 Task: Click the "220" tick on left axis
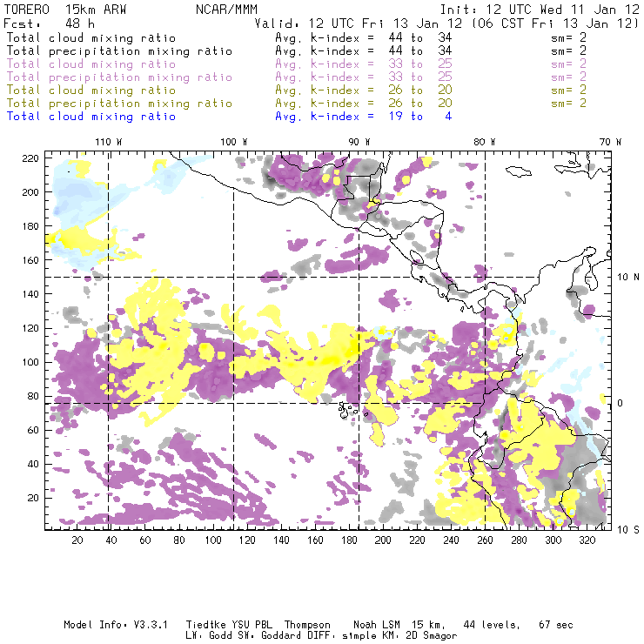pyautogui.click(x=30, y=158)
